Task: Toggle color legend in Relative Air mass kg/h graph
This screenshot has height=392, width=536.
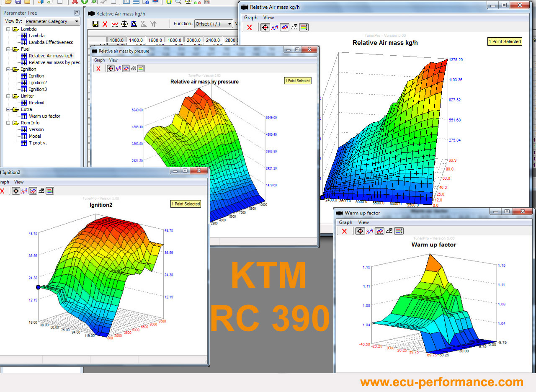Action: click(304, 27)
